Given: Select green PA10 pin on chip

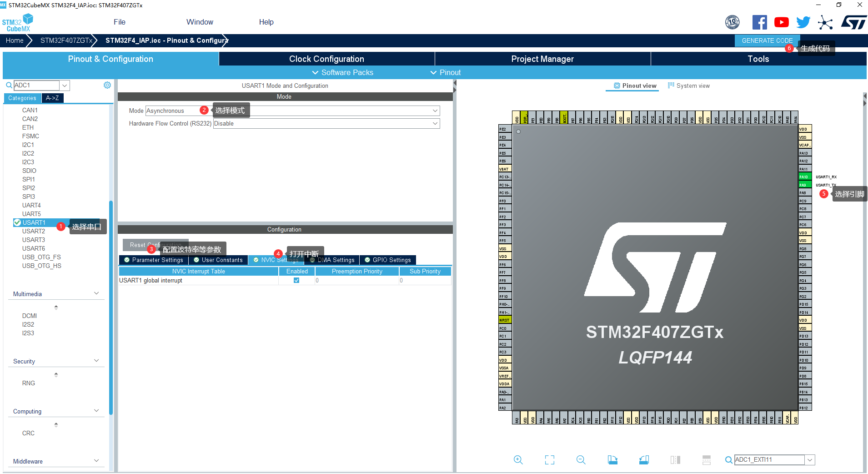Looking at the screenshot, I should tap(805, 177).
